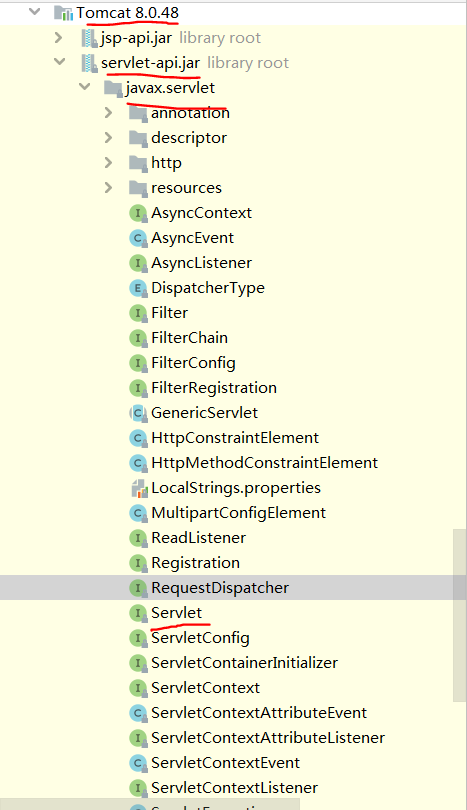Screen dimensions: 467x810
Task: Select HttpMethodConstraintElement class
Action: tap(264, 463)
